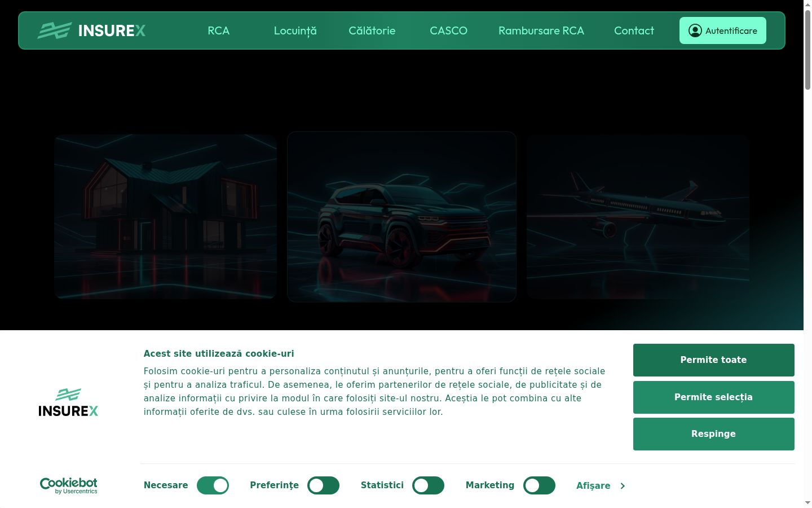
Task: Select the airplane travel image card
Action: (638, 216)
